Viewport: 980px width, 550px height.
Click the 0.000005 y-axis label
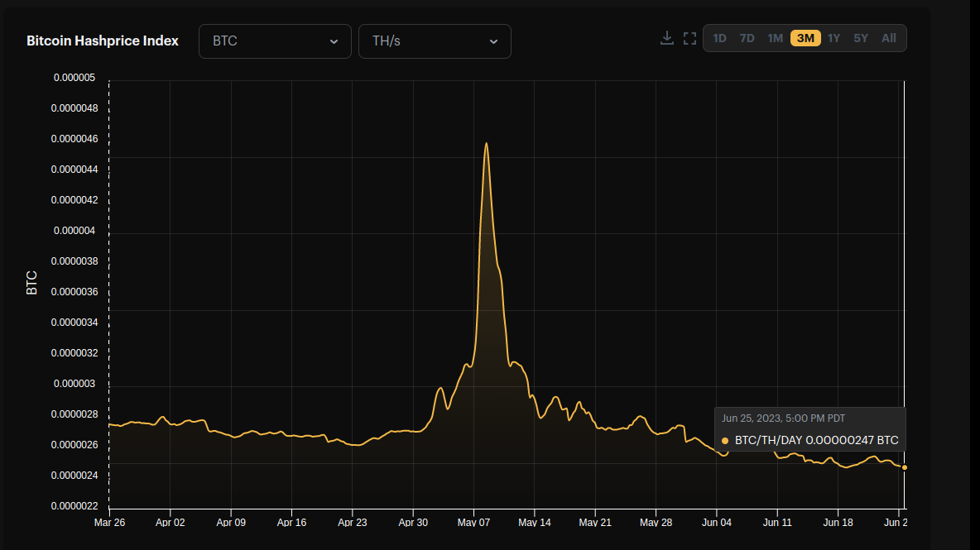(x=74, y=78)
